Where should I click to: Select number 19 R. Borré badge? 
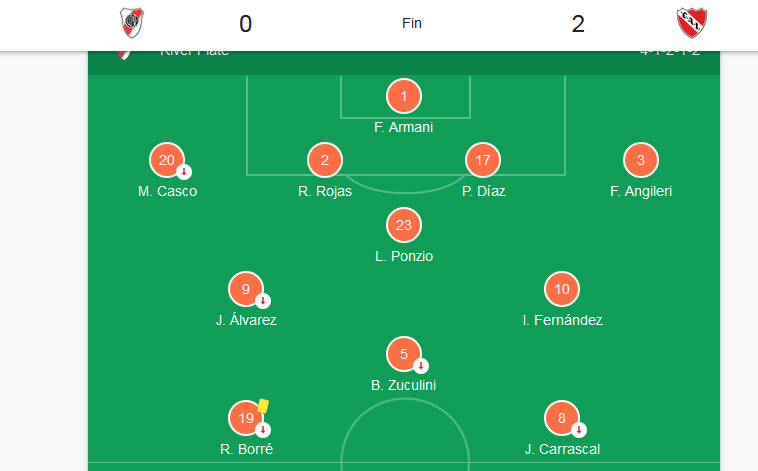click(246, 418)
